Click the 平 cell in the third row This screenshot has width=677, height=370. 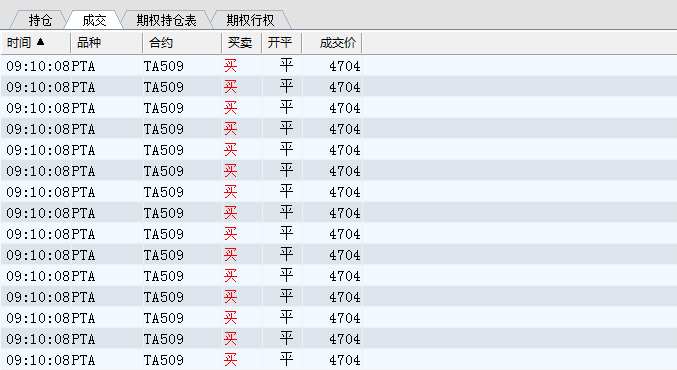pyautogui.click(x=286, y=108)
